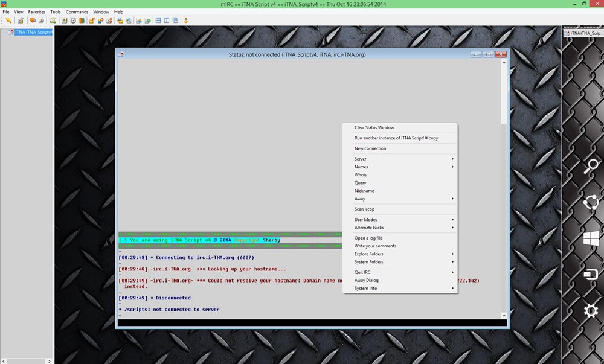The image size is (604, 364).
Task: Choose Scan Ircop in context menu
Action: tap(400, 209)
